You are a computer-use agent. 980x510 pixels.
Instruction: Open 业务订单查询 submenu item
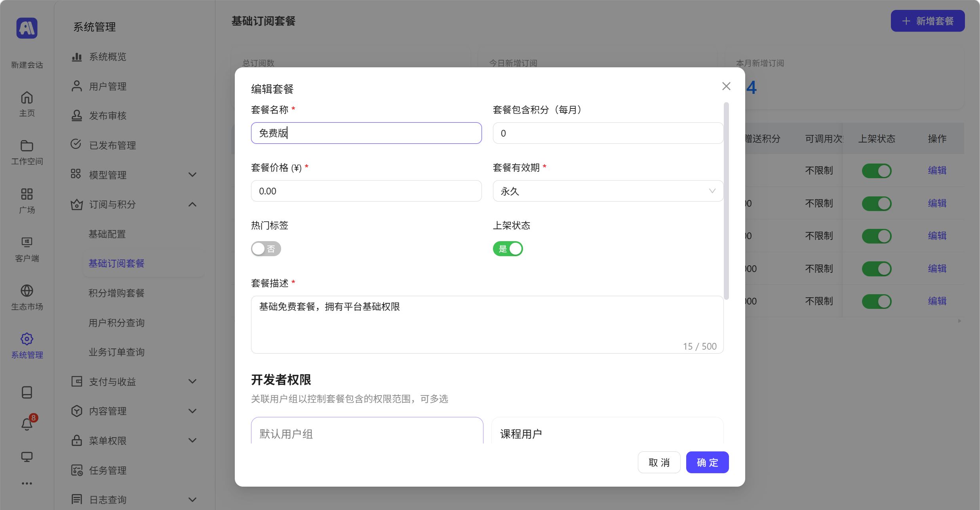pyautogui.click(x=116, y=352)
